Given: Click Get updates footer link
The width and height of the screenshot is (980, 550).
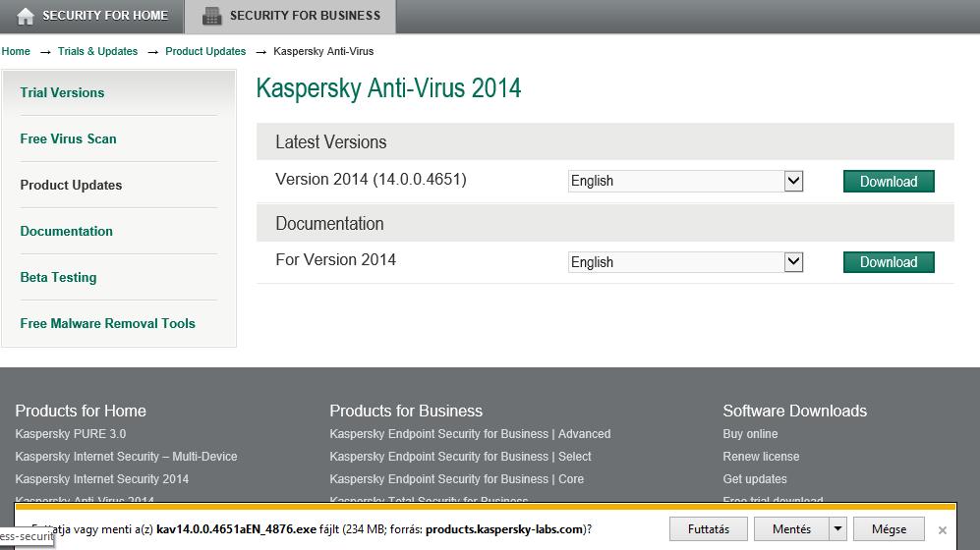Looking at the screenshot, I should [x=754, y=479].
